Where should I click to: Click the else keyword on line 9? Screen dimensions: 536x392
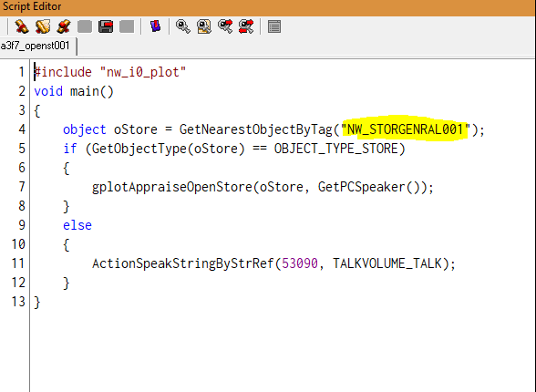tap(77, 225)
